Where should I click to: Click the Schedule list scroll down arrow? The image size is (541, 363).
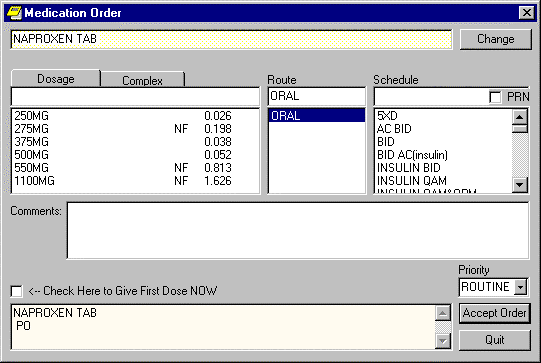coord(520,185)
